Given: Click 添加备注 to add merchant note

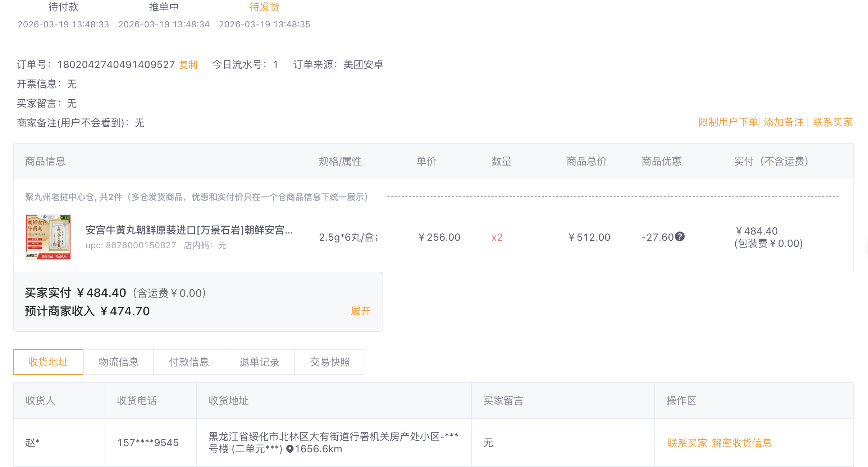Looking at the screenshot, I should pos(784,122).
